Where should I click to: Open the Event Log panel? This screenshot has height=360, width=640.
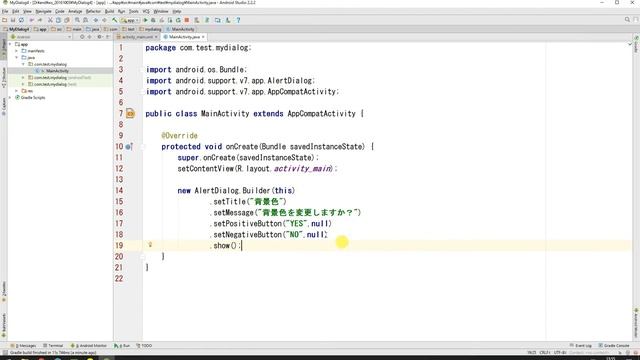point(580,346)
